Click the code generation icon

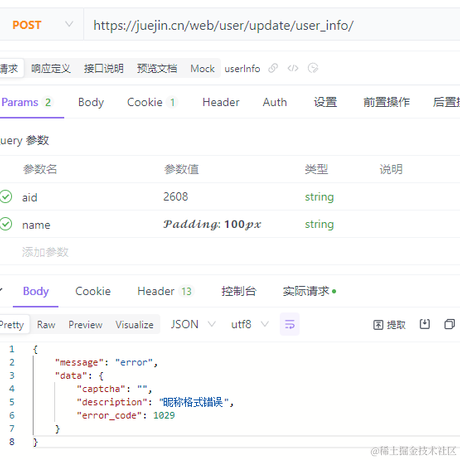293,68
